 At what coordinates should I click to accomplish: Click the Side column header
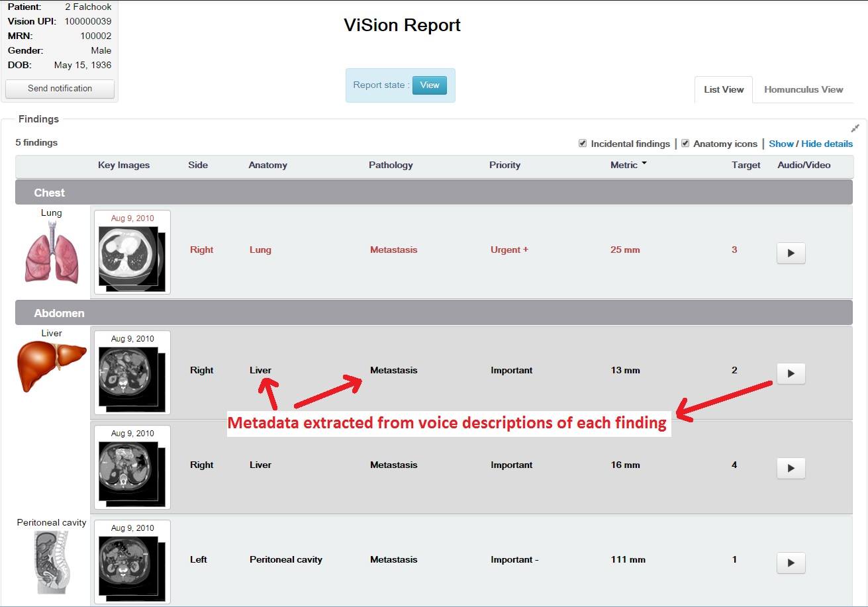pyautogui.click(x=198, y=165)
